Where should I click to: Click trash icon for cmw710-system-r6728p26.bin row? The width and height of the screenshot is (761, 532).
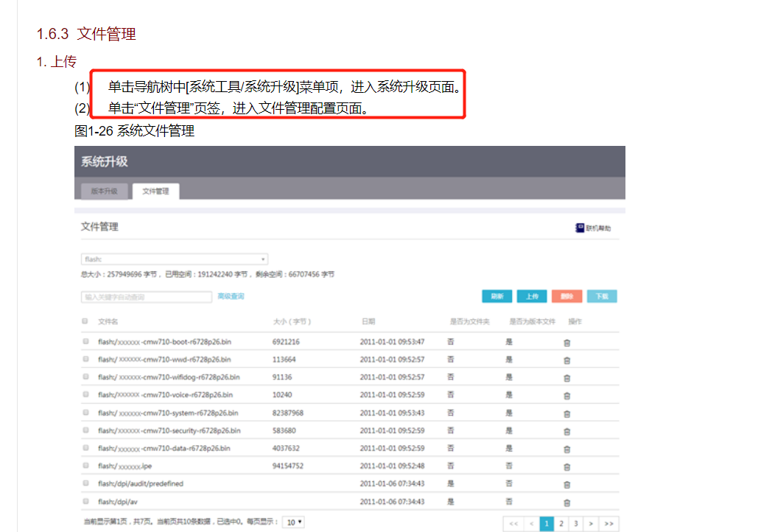(567, 414)
